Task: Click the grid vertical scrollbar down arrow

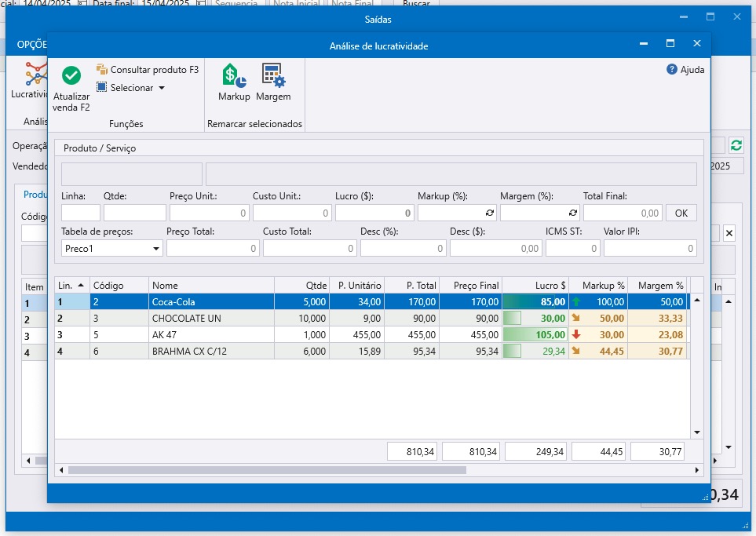Action: (696, 432)
